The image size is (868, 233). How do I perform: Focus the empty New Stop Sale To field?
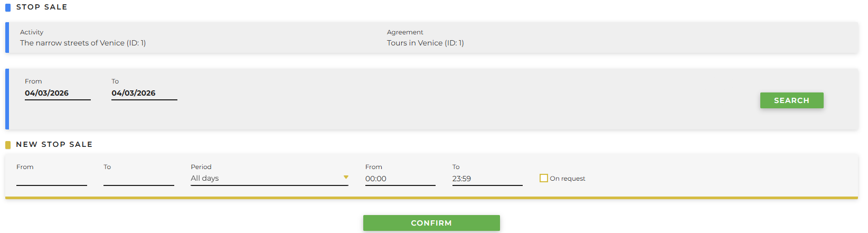138,179
